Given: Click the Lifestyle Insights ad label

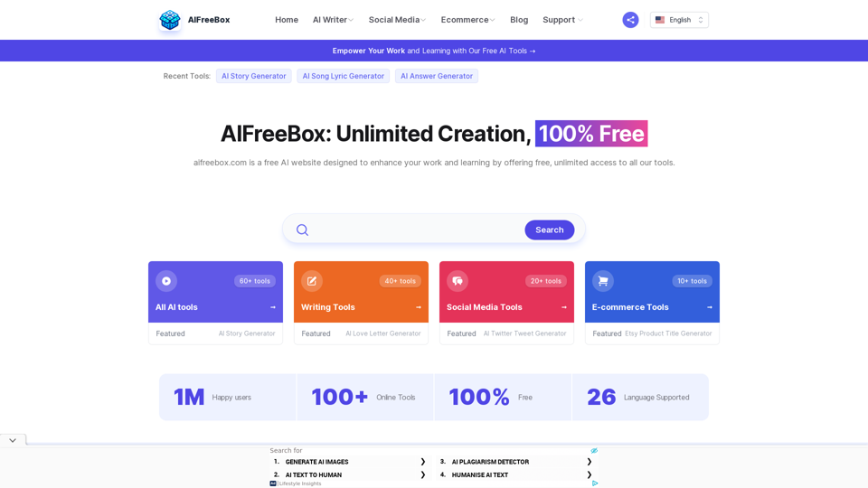Looking at the screenshot, I should pos(299,483).
